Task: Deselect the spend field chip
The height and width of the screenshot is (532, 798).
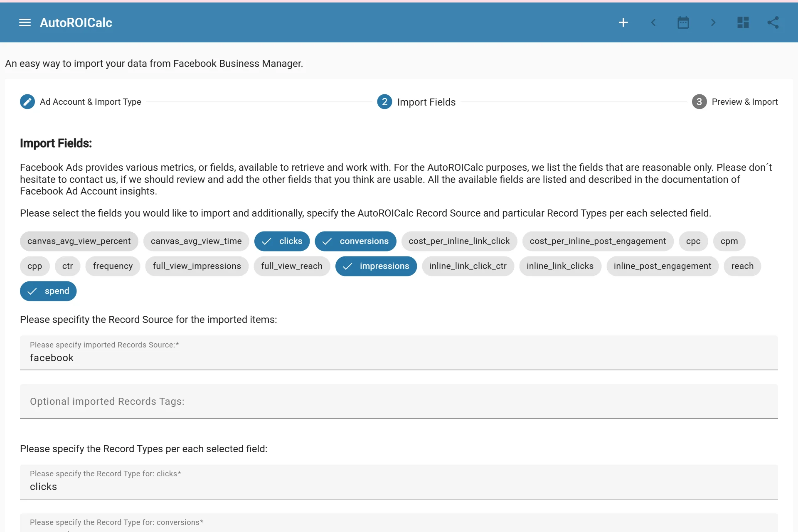Action: (x=48, y=291)
